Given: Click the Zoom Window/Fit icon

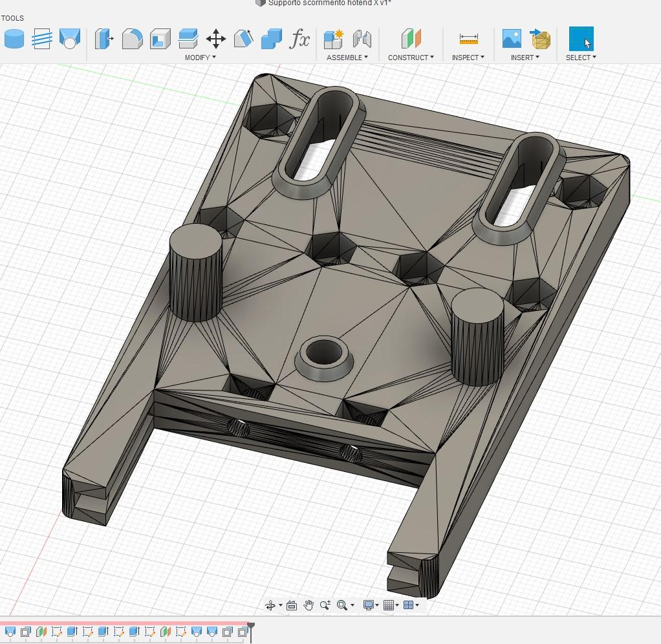Looking at the screenshot, I should 342,606.
